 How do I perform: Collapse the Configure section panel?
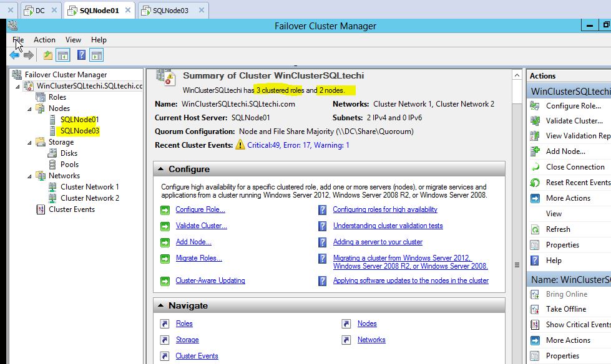click(x=159, y=169)
